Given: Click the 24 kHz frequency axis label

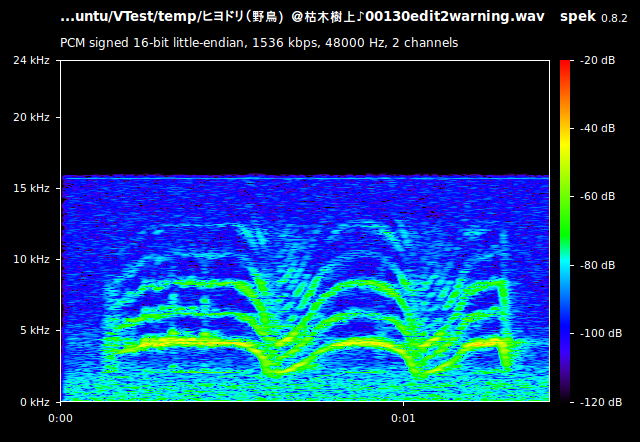Looking at the screenshot, I should coord(31,60).
